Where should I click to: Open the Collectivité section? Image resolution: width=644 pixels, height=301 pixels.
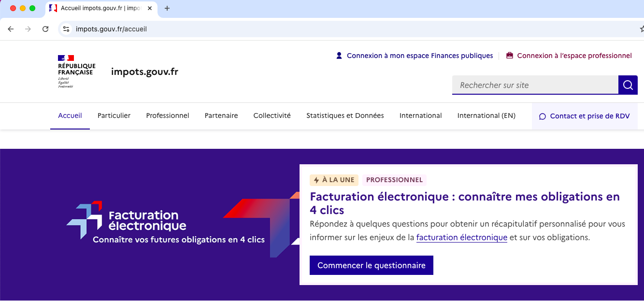pos(272,115)
